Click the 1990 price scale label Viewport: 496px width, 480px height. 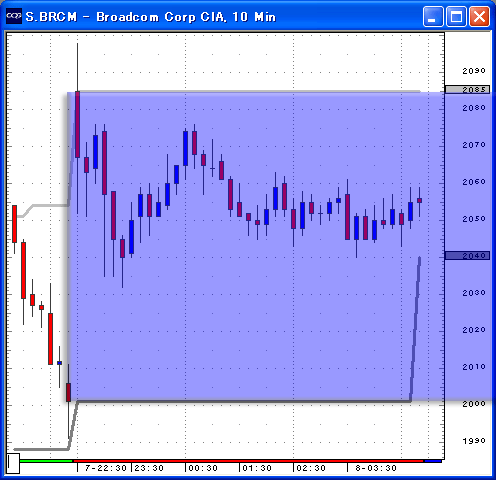(x=474, y=441)
